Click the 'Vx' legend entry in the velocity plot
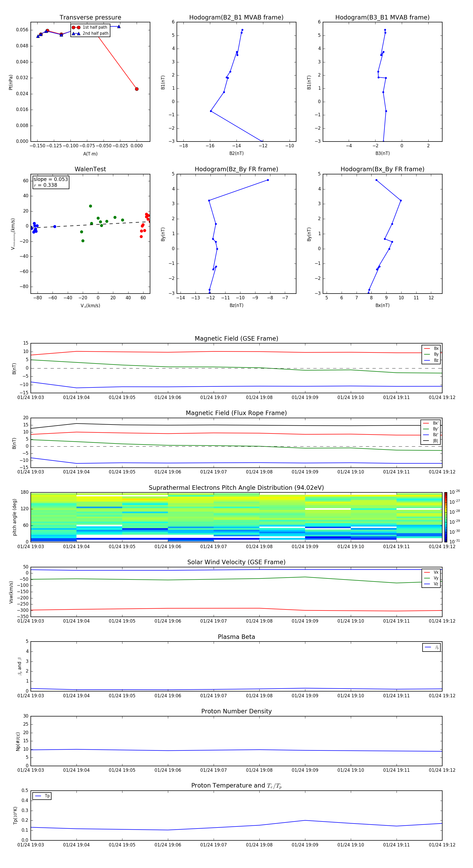This screenshot has width=473, height=868. click(431, 572)
